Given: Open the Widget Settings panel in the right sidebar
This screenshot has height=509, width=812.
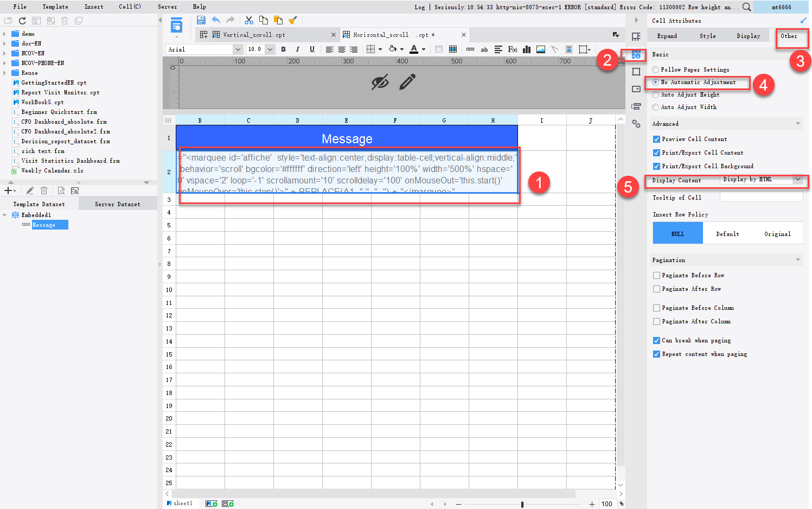Looking at the screenshot, I should [x=635, y=89].
